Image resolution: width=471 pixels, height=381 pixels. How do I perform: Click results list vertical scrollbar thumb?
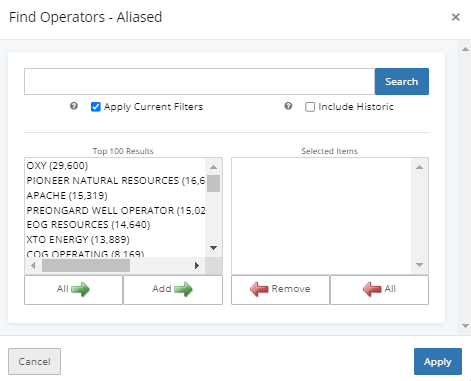213,183
